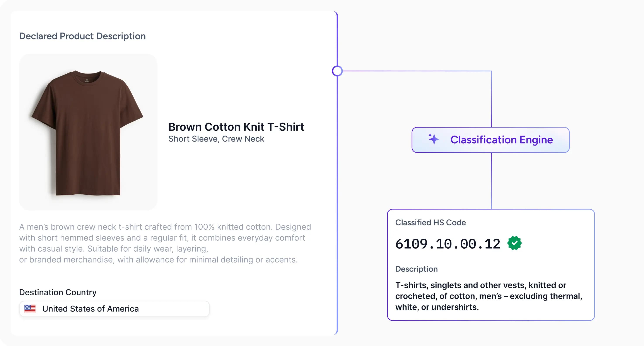The image size is (644, 346).
Task: Click the horizontal connector line right of the node
Action: (x=415, y=71)
